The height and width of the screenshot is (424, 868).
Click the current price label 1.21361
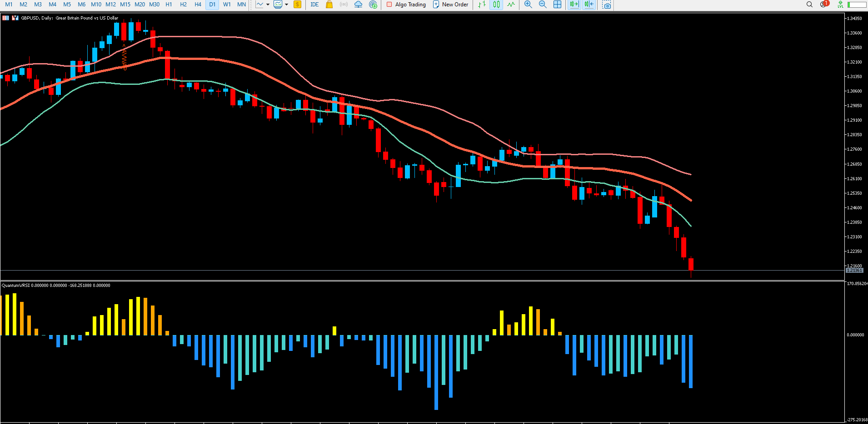(854, 270)
